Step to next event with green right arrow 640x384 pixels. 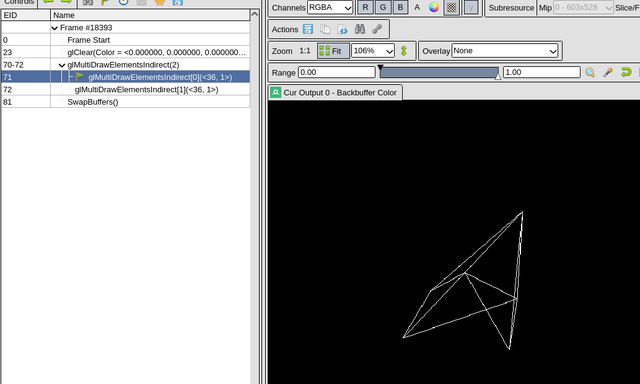66,2
